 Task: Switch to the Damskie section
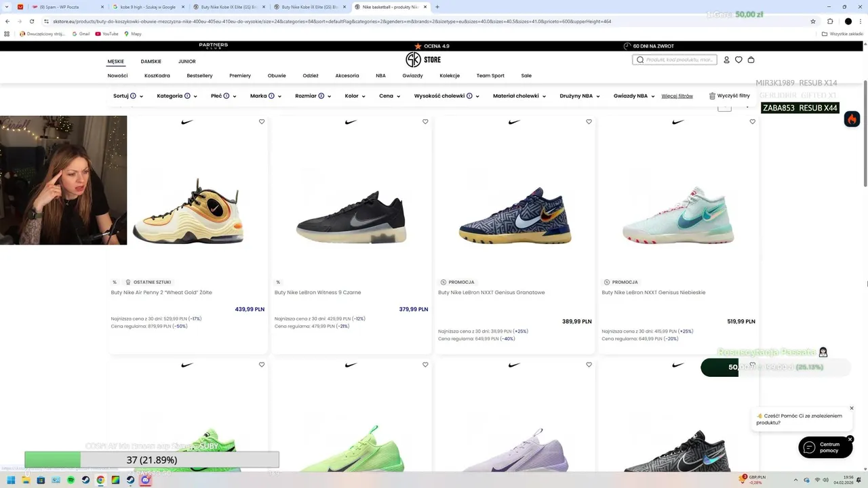coord(151,62)
